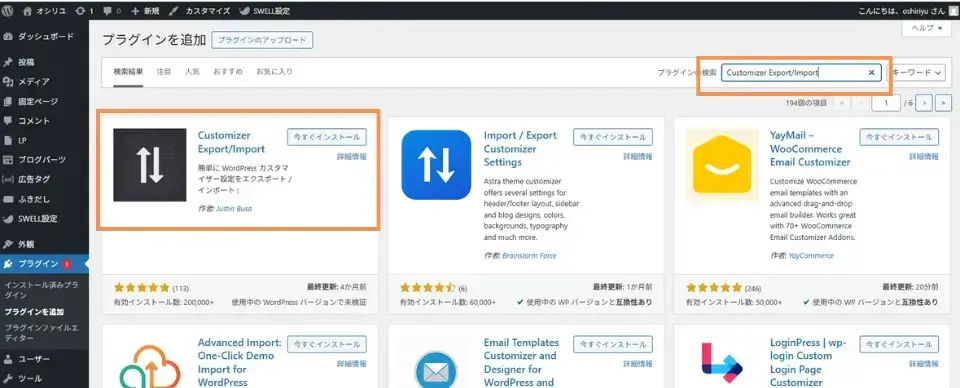960x388 pixels.
Task: Open SWELL設定 in the top admin bar
Action: coord(264,10)
